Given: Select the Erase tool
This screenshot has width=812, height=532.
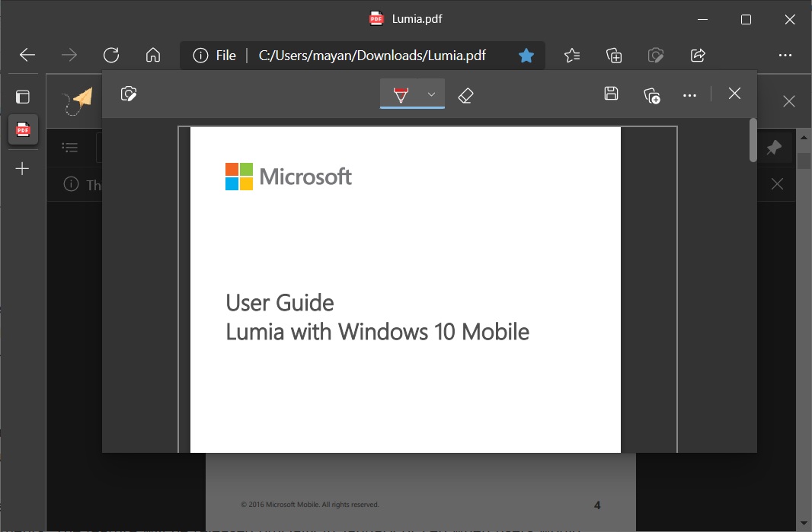Looking at the screenshot, I should 465,95.
